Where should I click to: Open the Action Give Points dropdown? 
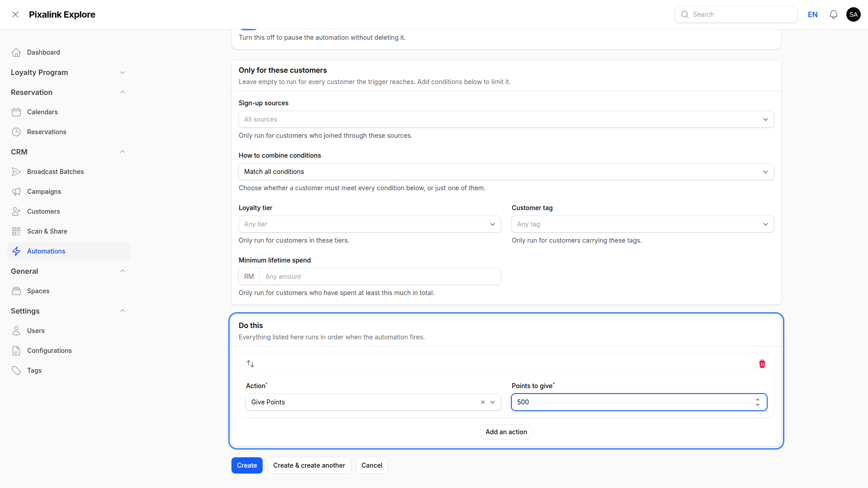[373, 402]
